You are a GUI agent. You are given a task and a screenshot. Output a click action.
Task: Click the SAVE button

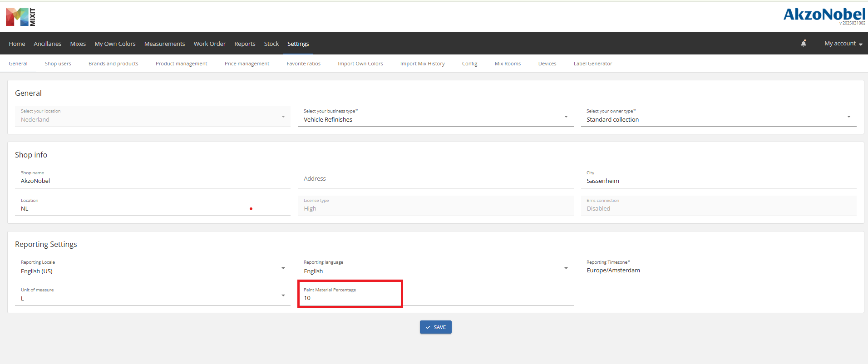[436, 327]
